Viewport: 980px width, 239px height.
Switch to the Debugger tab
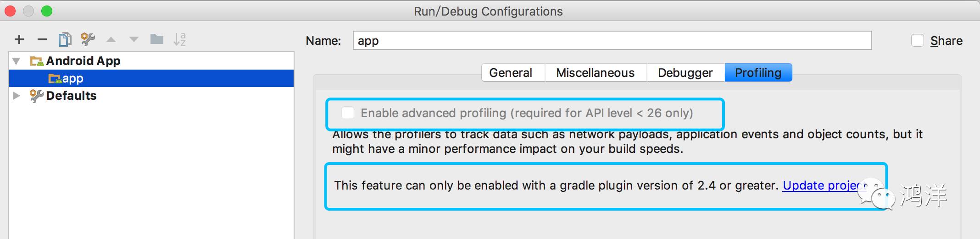tap(685, 73)
